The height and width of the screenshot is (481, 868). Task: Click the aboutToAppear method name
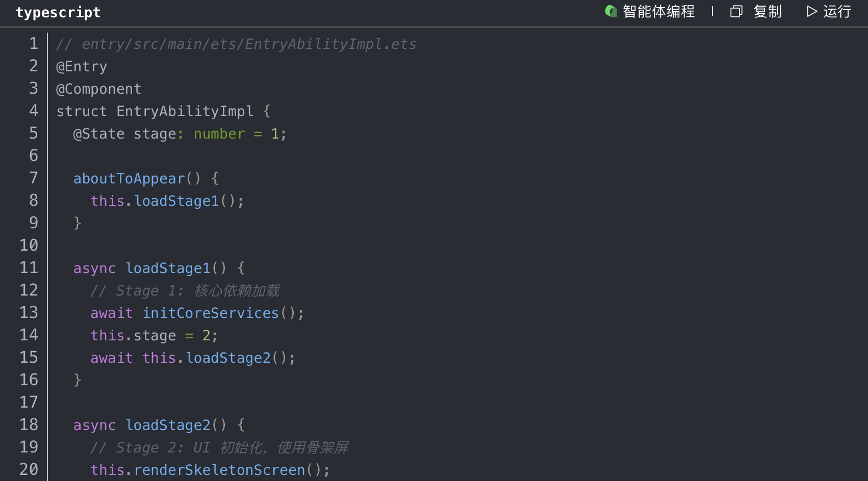(x=129, y=179)
